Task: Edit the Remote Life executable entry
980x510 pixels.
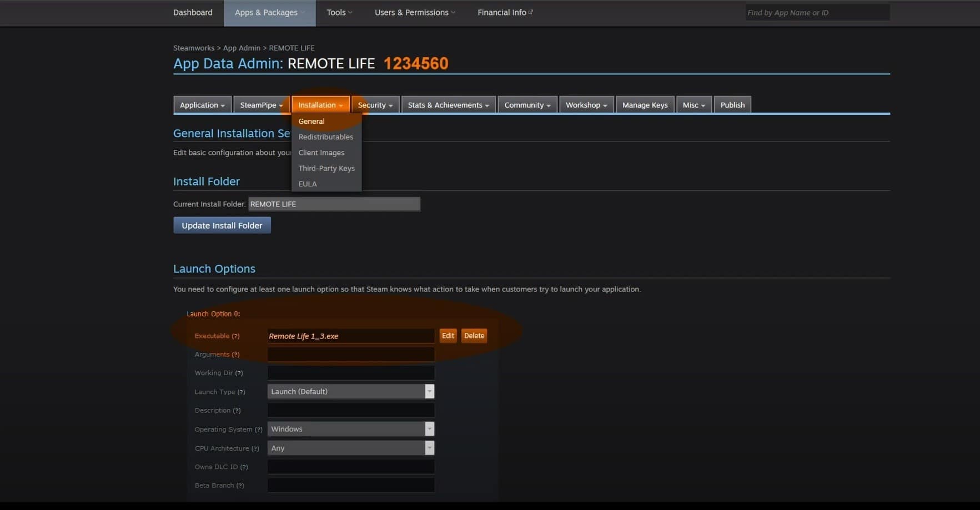Action: pyautogui.click(x=448, y=335)
